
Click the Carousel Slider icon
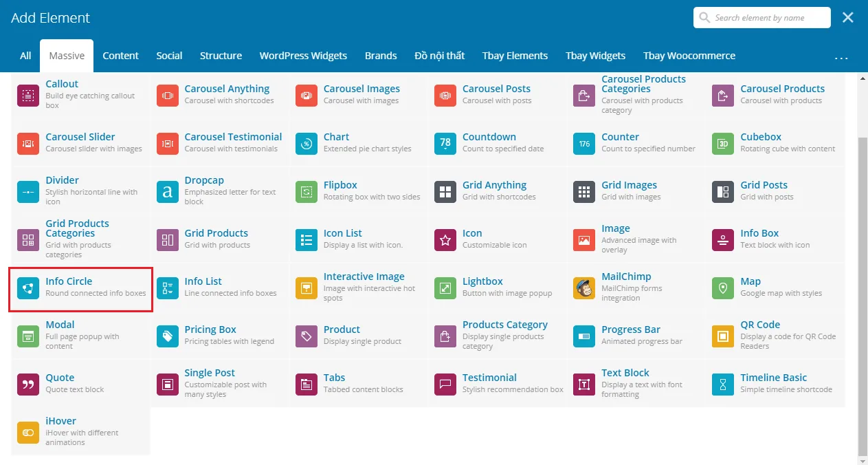tap(28, 144)
